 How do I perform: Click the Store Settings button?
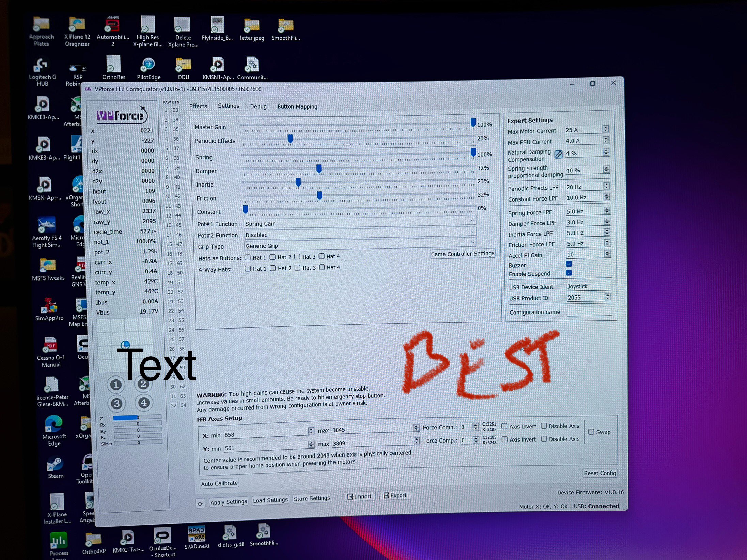click(x=312, y=498)
